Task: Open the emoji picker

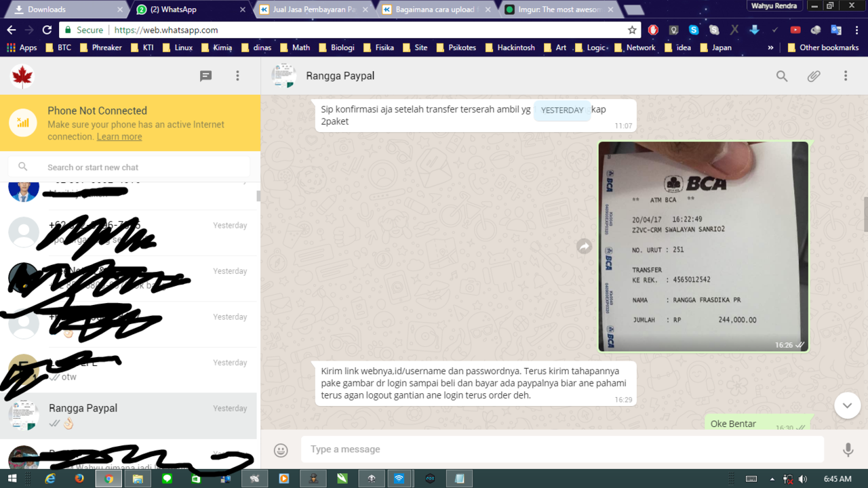Action: [281, 449]
